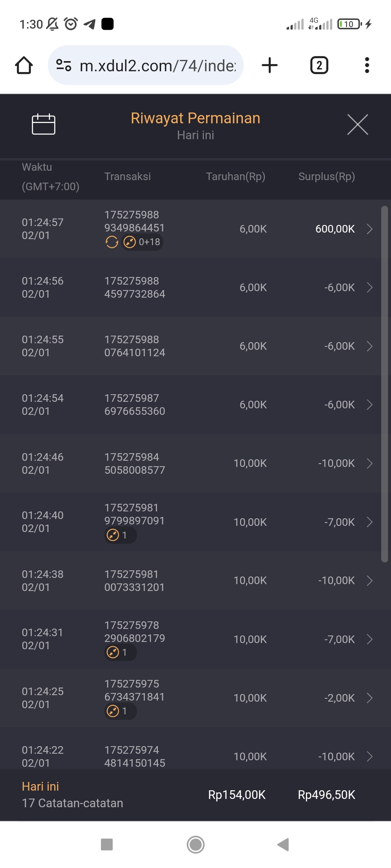
Task: Click the m.xdul2.com address bar
Action: (x=157, y=65)
